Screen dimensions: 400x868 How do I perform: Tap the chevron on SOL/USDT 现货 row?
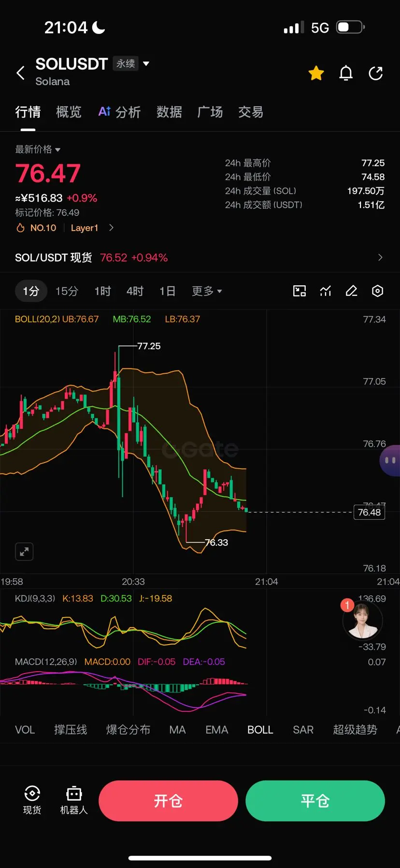380,258
